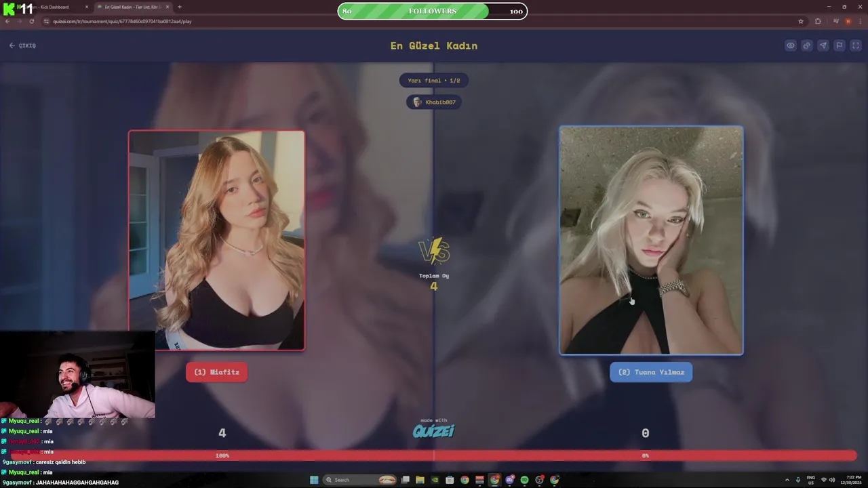Click the chat message 'caresiz qaldin hebib'
Screen dimensions: 868x488
tap(60, 462)
